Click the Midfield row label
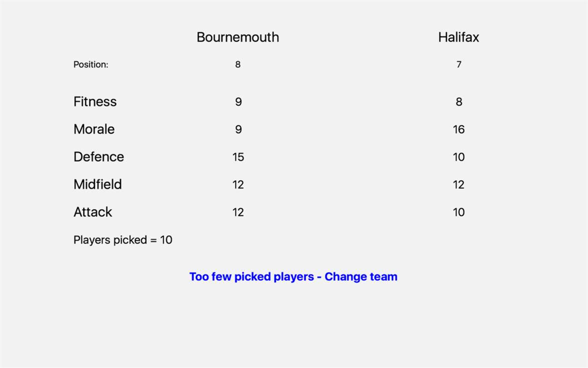This screenshot has width=588, height=368. (x=98, y=184)
